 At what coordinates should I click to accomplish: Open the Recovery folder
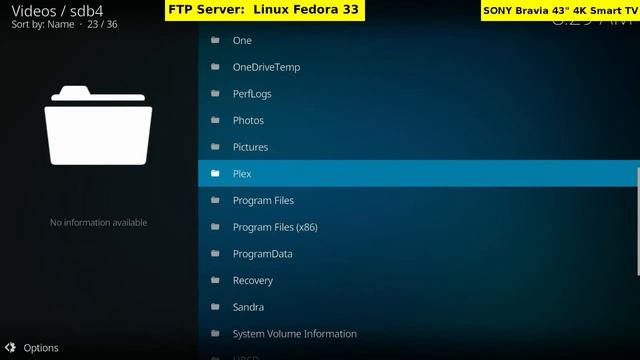(x=419, y=280)
